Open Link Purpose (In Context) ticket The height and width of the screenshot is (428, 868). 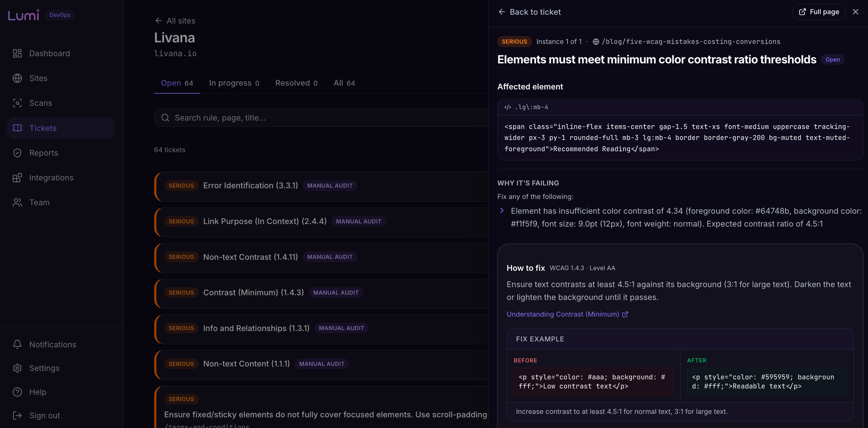point(322,222)
